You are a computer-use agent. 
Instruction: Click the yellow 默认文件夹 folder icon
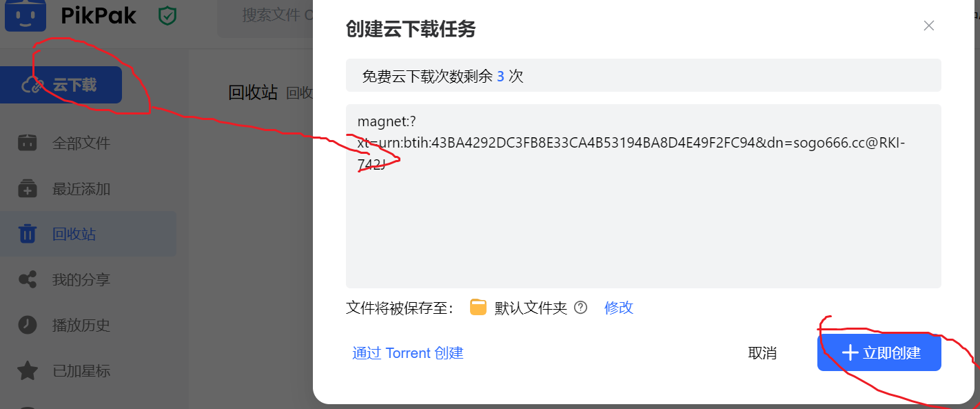click(478, 308)
